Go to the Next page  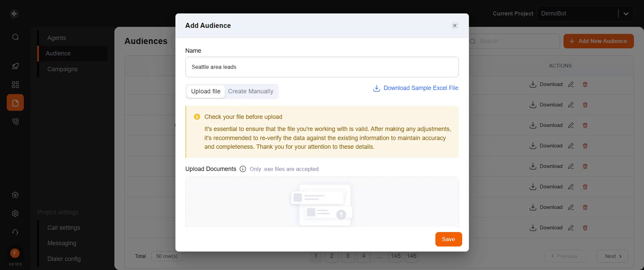coord(612,256)
